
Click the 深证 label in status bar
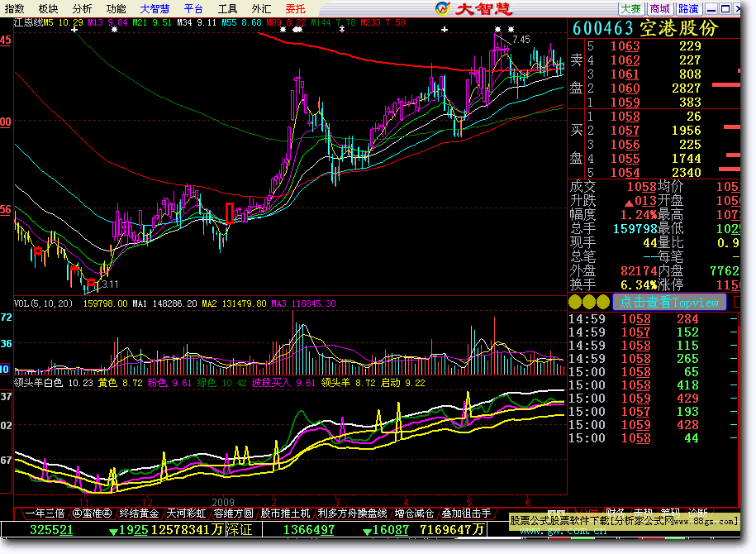(x=239, y=530)
